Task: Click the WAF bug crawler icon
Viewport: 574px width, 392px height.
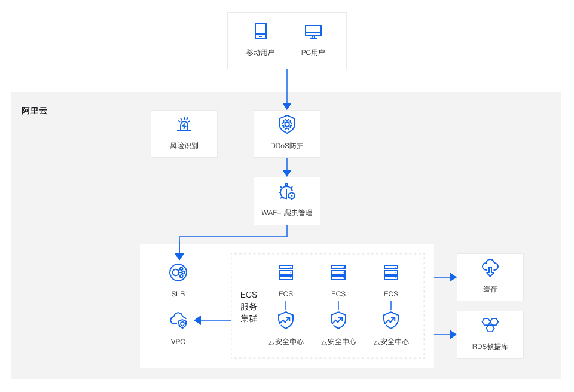Action: pos(287,191)
